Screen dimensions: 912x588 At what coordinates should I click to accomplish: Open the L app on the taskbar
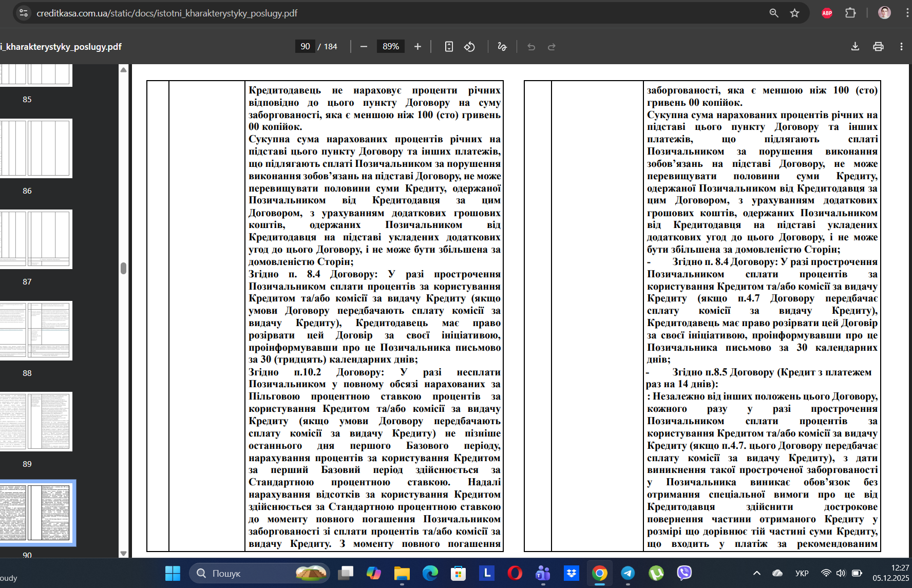487,573
